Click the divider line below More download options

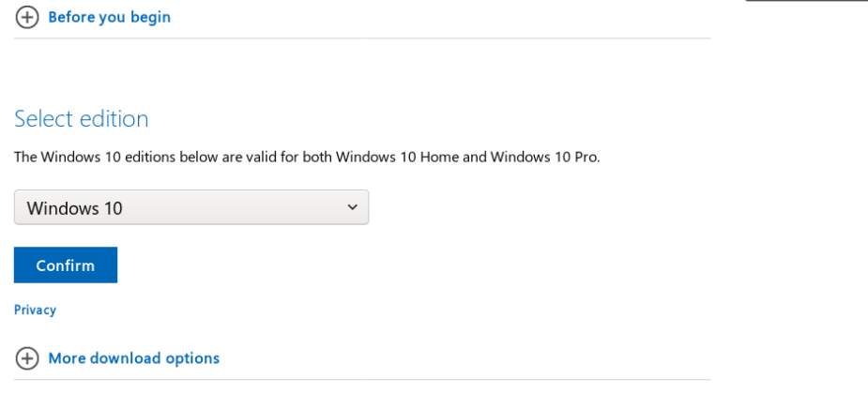362,380
